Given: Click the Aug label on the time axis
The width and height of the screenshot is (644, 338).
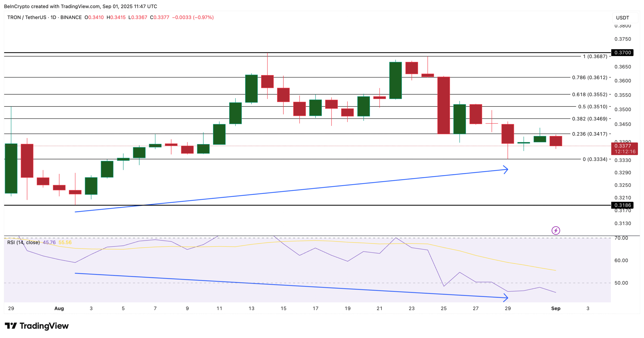Looking at the screenshot, I should (x=59, y=308).
